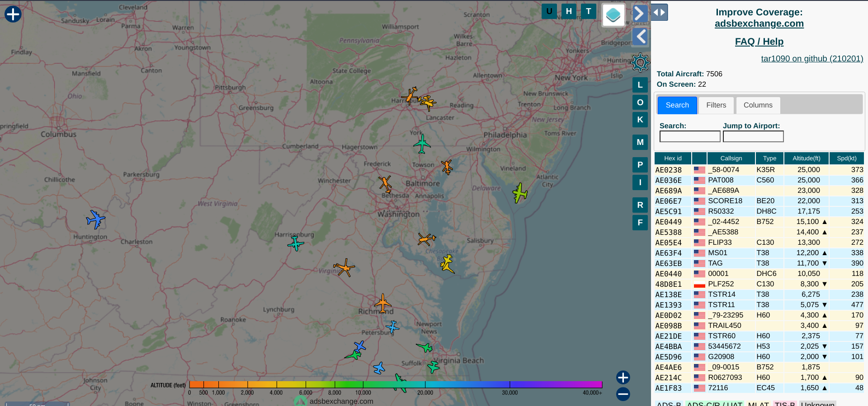Image resolution: width=868 pixels, height=406 pixels.
Task: Select orange aircraft icon near Bethesda
Action: (385, 184)
